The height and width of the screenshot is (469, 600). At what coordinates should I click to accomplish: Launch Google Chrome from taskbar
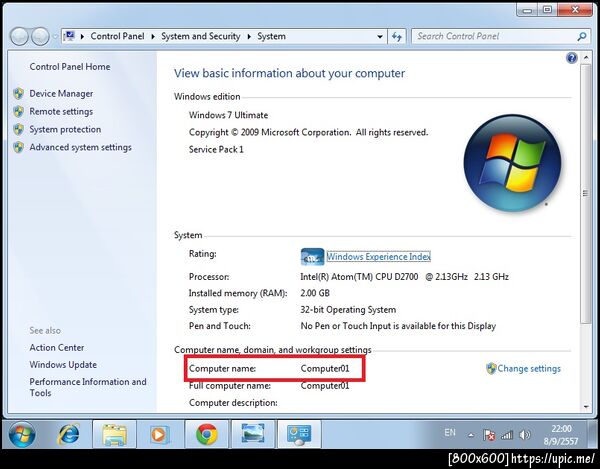(x=207, y=435)
